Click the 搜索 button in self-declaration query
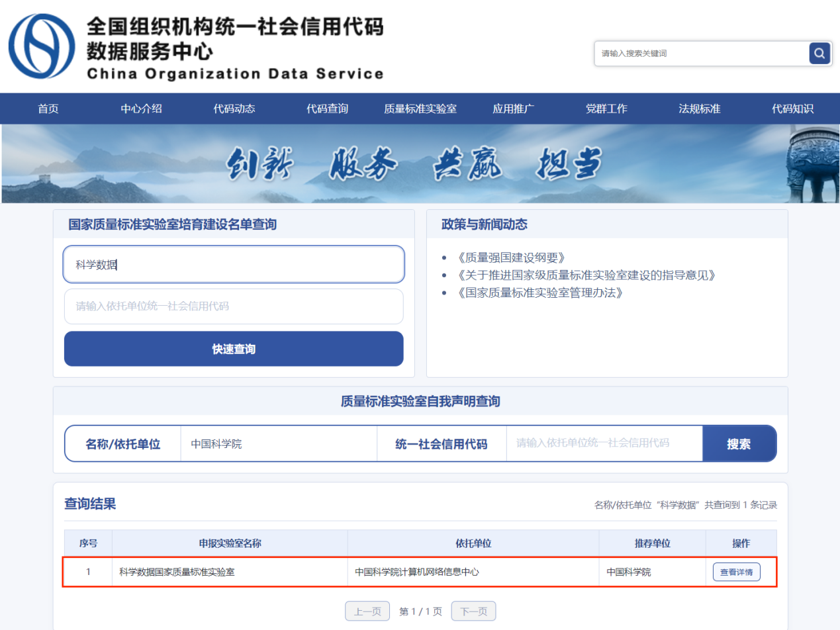This screenshot has width=840, height=630. tap(739, 443)
